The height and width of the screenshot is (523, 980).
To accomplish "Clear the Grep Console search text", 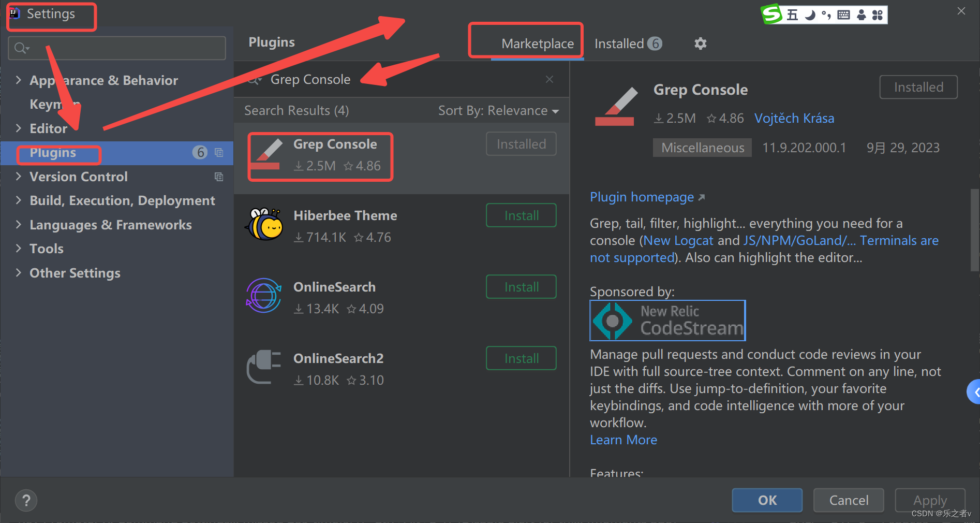I will [x=550, y=79].
